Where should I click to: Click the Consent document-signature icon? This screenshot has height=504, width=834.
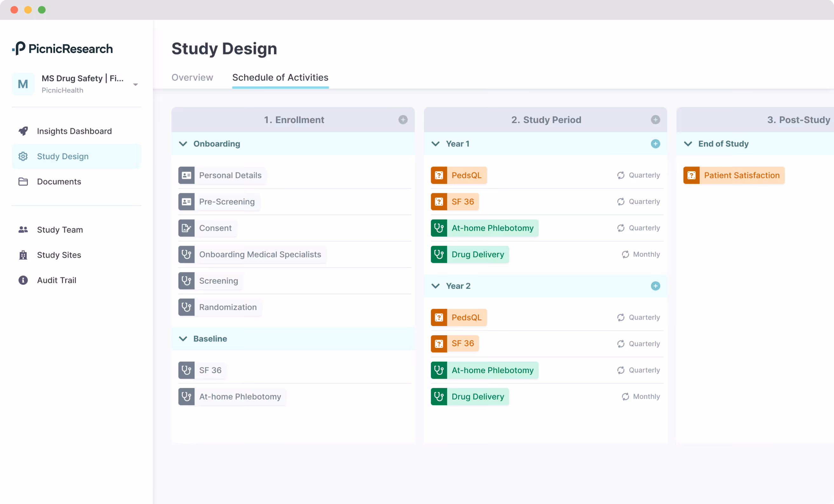click(186, 228)
